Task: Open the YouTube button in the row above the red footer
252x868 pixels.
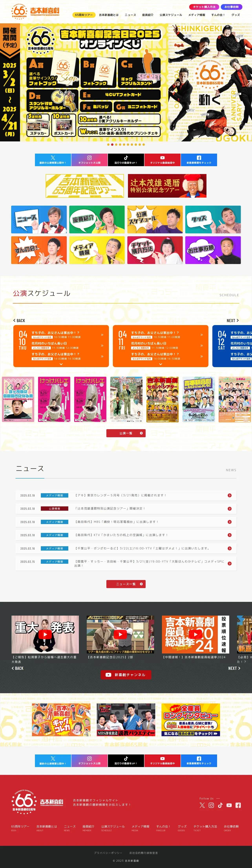Action: 162,761
